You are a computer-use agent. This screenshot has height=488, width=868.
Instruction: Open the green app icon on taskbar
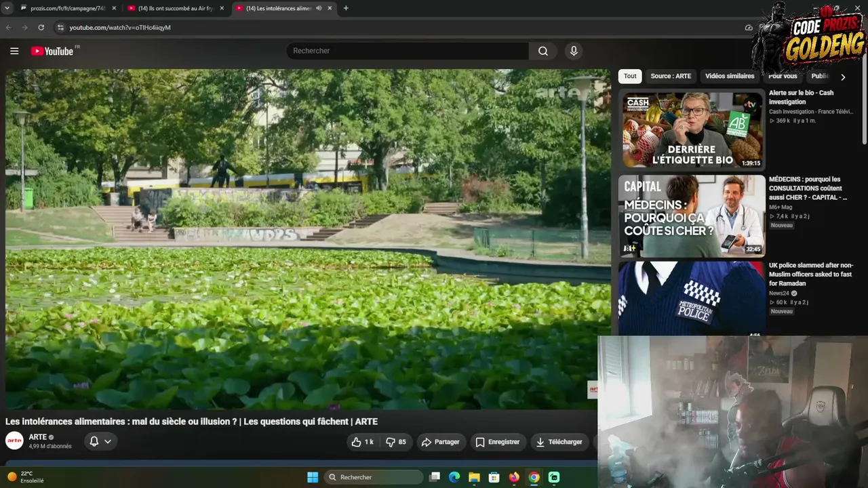click(x=554, y=477)
